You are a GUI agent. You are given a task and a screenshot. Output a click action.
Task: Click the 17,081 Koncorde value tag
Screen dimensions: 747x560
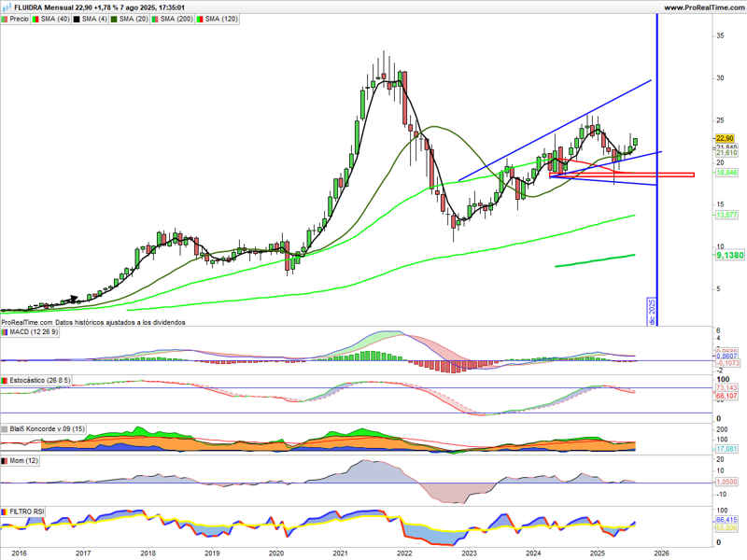click(x=727, y=449)
